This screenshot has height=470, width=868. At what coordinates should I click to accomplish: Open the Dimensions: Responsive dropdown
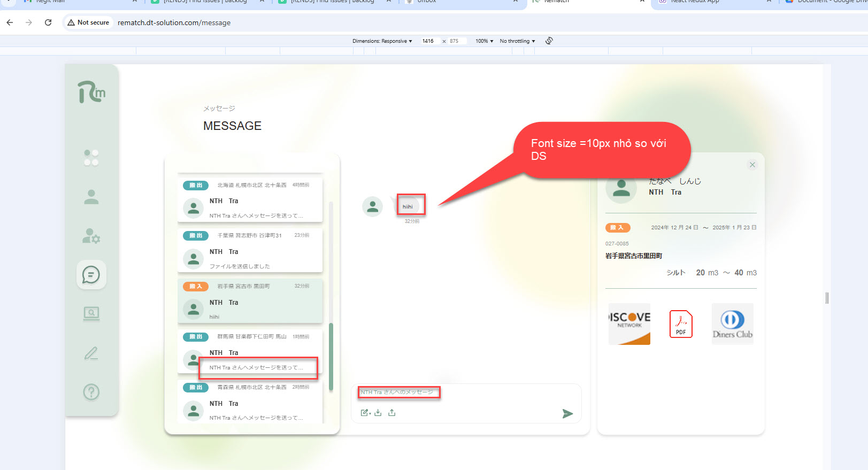(x=382, y=41)
